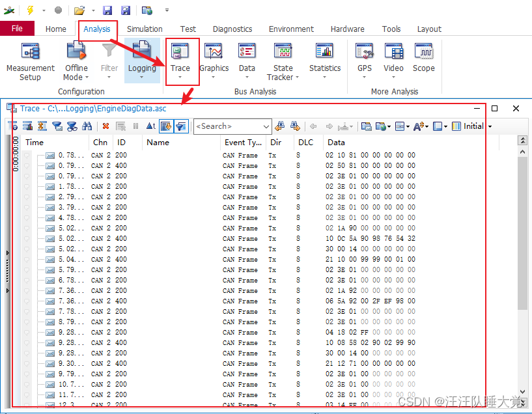Click the scrollbar up arrow in Trace window
This screenshot has height=414, width=532.
coord(522,152)
